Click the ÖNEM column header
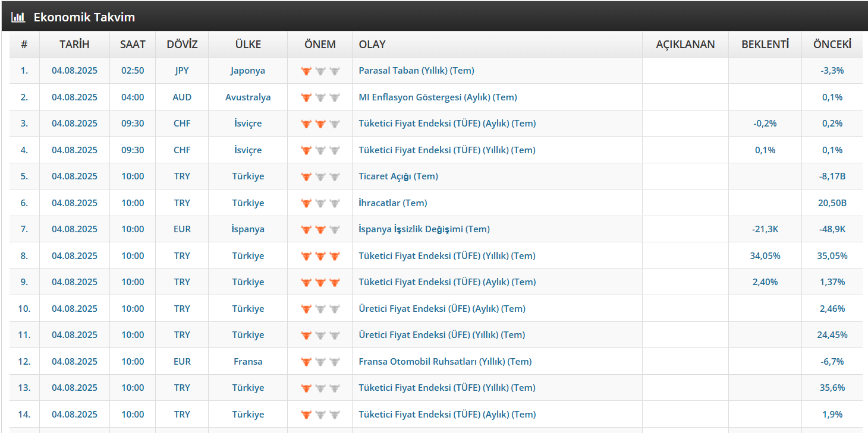Screen dimensions: 868x433 [320, 45]
